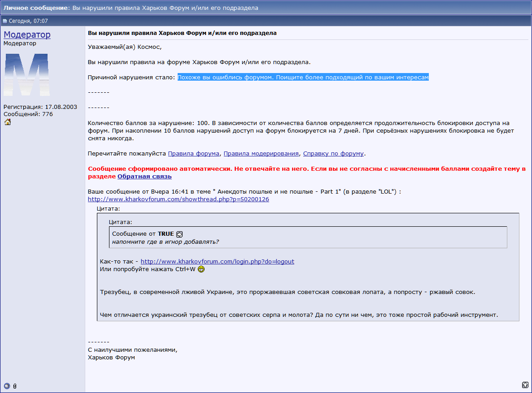This screenshot has width=532, height=393.
Task: Open the Правила модерирования link
Action: coord(261,153)
